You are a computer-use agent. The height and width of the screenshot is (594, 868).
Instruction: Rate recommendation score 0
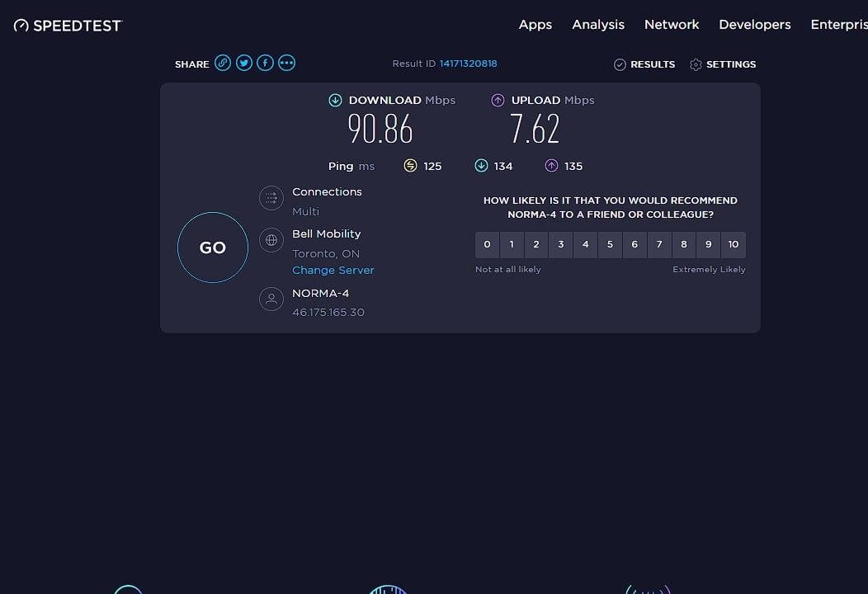point(487,245)
